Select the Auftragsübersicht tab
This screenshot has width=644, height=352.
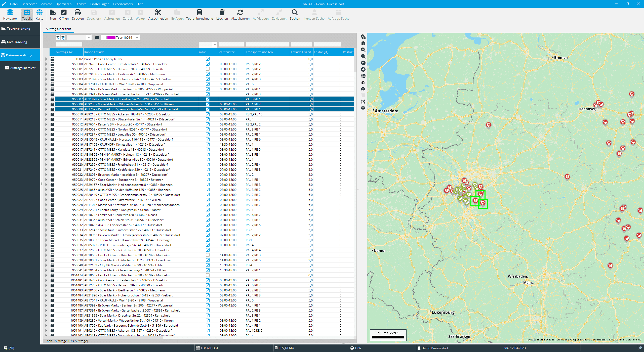coord(58,29)
